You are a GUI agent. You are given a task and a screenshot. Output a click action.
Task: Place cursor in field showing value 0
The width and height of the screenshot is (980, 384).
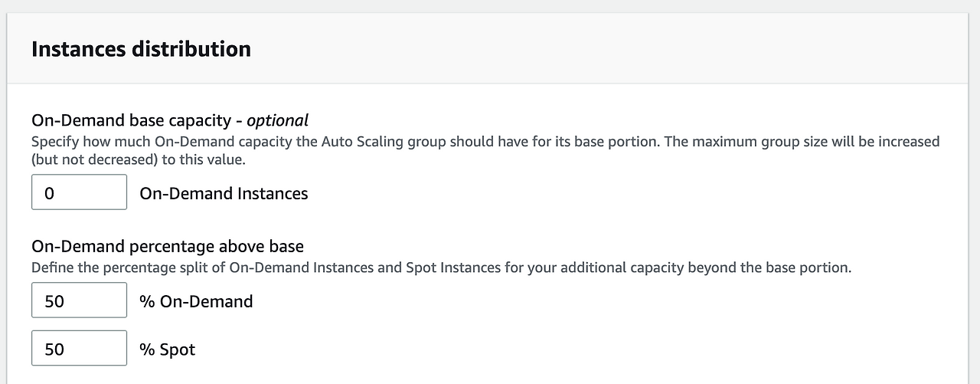(79, 192)
